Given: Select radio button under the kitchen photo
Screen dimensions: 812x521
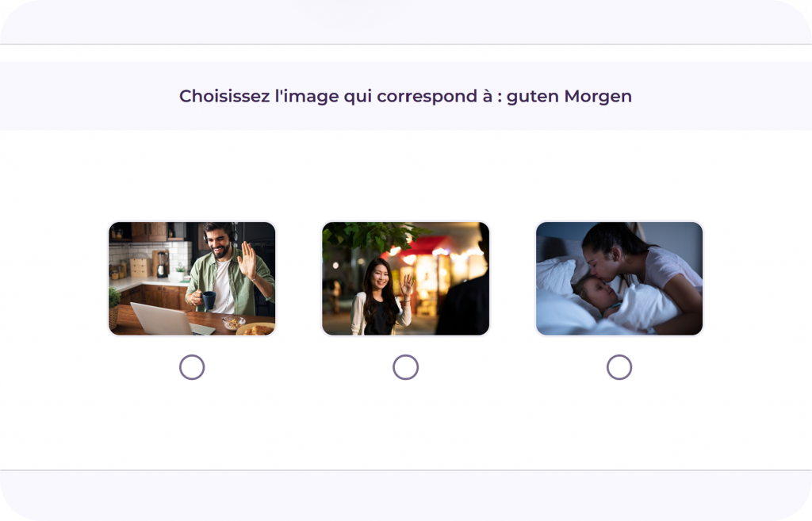Looking at the screenshot, I should coord(192,367).
